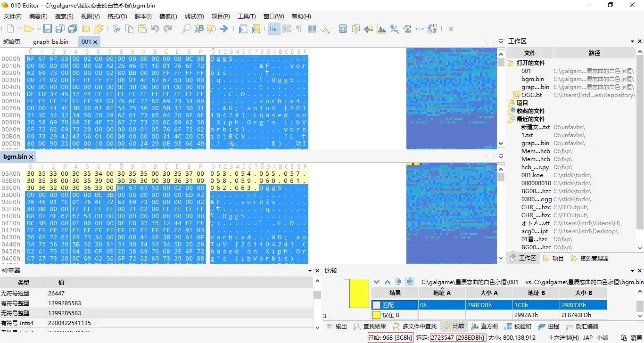Click the white swatch in 匹配 row
The image size is (644, 343).
pyautogui.click(x=376, y=305)
